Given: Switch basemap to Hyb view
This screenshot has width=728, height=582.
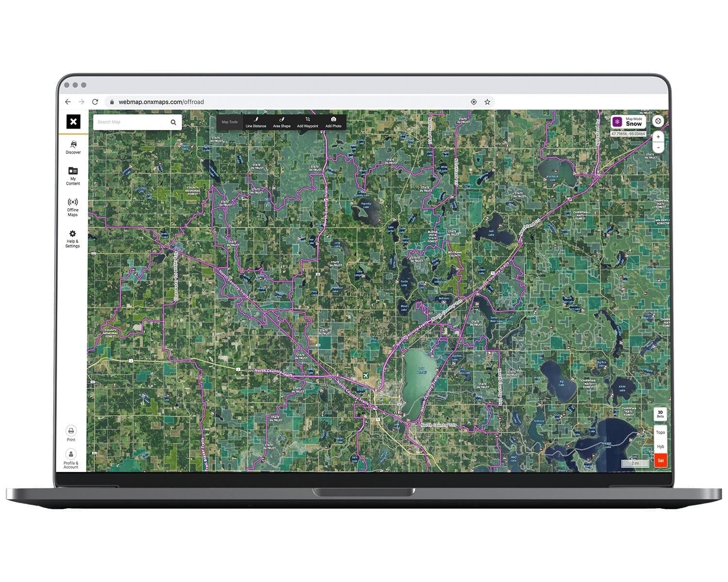Looking at the screenshot, I should 660,446.
